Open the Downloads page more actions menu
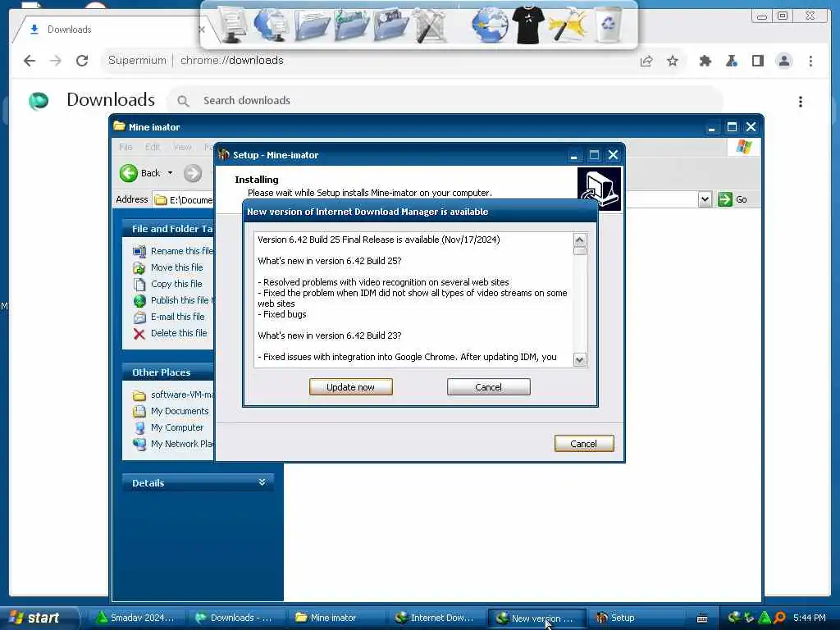840x630 pixels. tap(801, 101)
